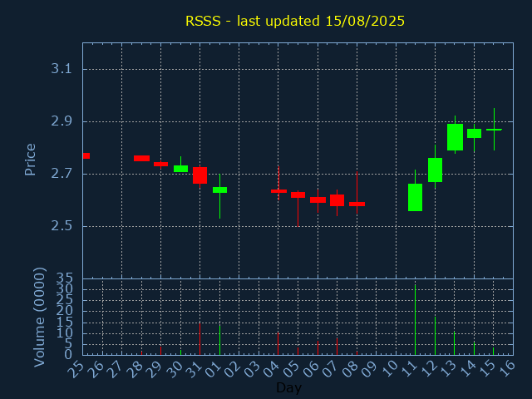
Task: Click the red volume bar for day 07
Action: click(x=337, y=347)
